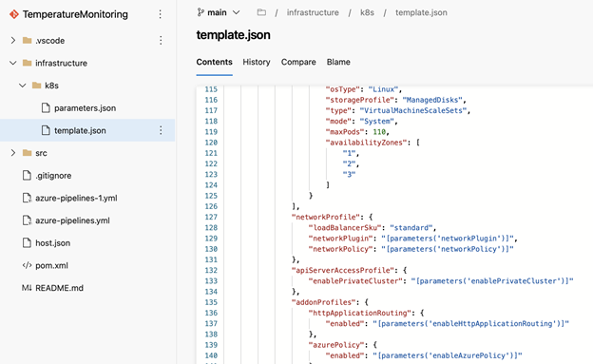
Task: Switch to the Compare tab
Action: pos(298,62)
